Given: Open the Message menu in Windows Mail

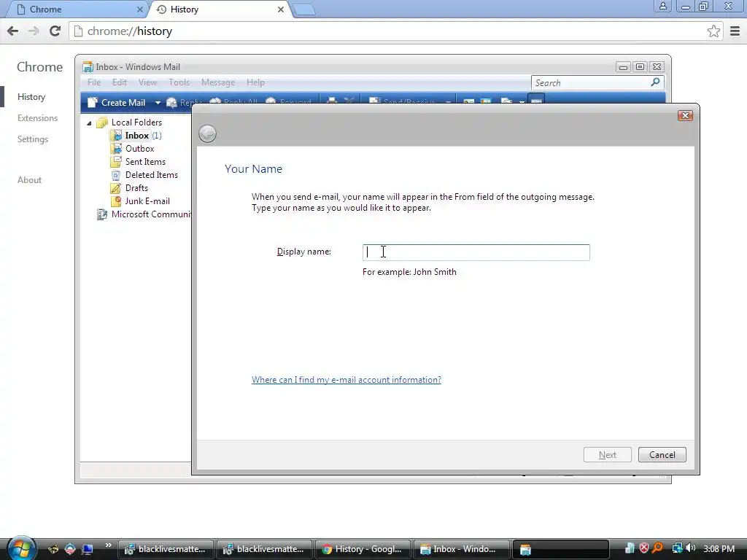Looking at the screenshot, I should [x=218, y=82].
